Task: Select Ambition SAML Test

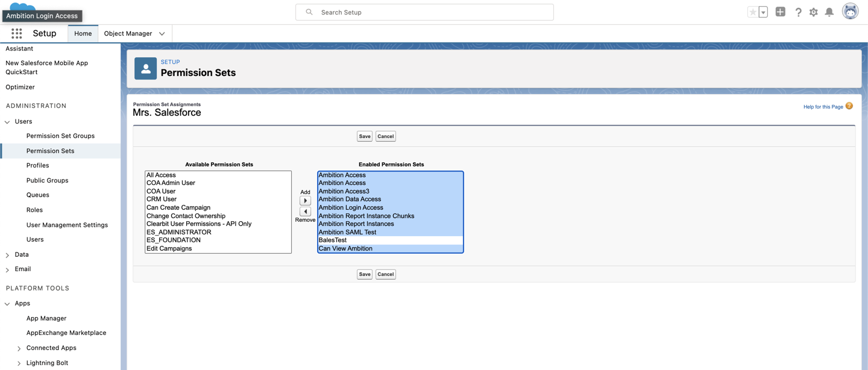Action: (390, 233)
